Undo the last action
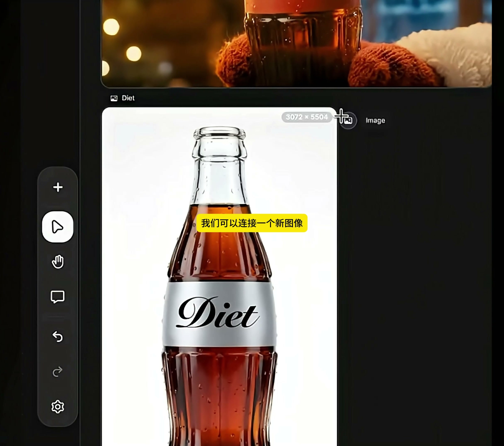 pyautogui.click(x=58, y=337)
